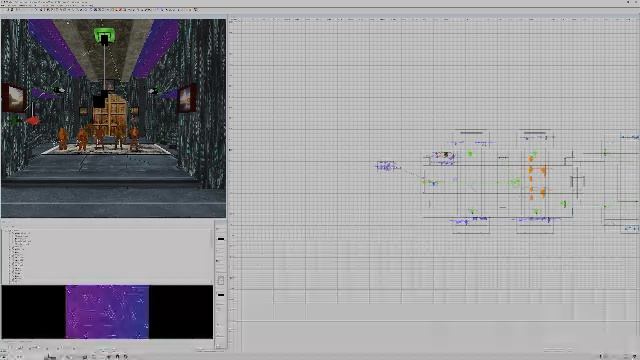Viewport: 640px width, 360px height.
Task: Select the isolated blue labeled box in 2D map
Action: tap(386, 167)
